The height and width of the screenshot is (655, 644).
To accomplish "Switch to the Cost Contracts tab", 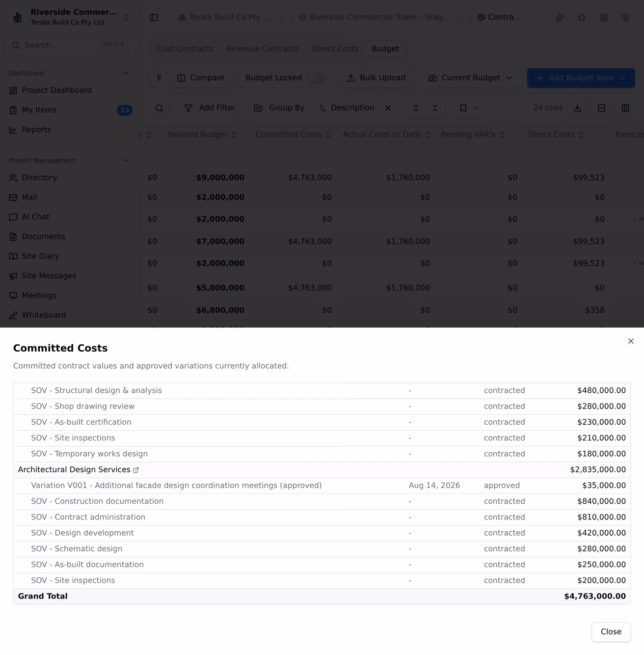I will (x=185, y=49).
